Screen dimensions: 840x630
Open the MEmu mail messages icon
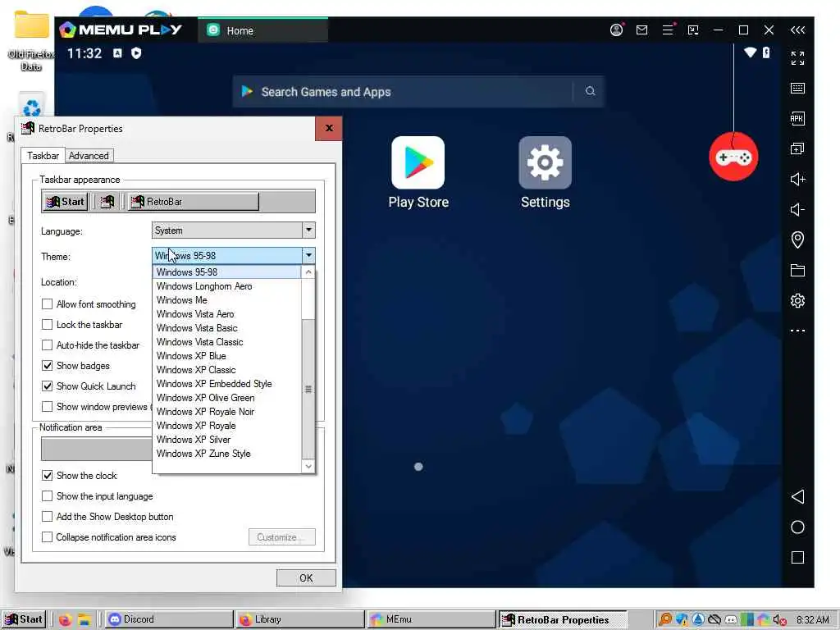coord(641,30)
